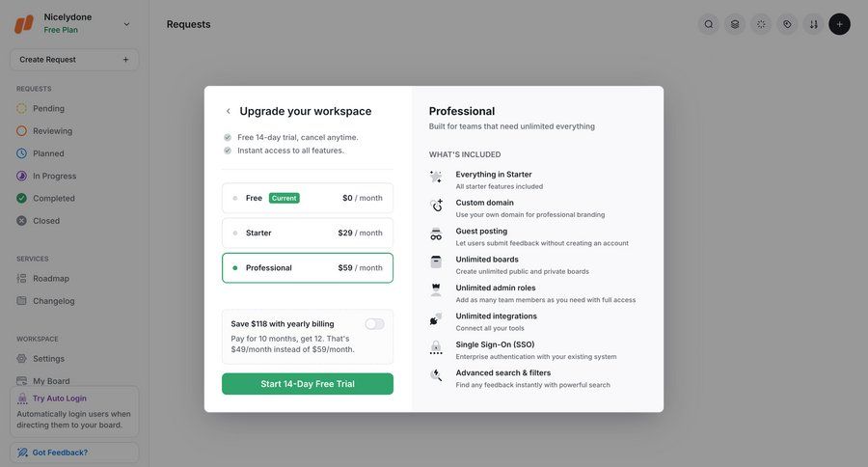Image resolution: width=868 pixels, height=467 pixels.
Task: Open the Got Feedback? link
Action: (x=60, y=453)
